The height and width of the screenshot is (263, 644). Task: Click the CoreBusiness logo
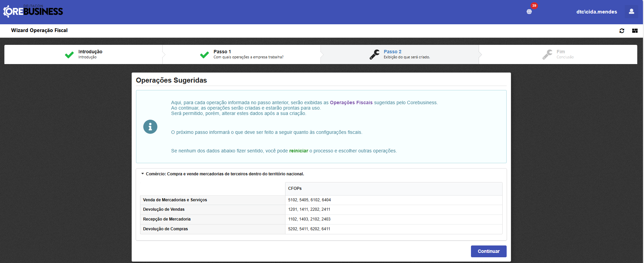(x=33, y=11)
